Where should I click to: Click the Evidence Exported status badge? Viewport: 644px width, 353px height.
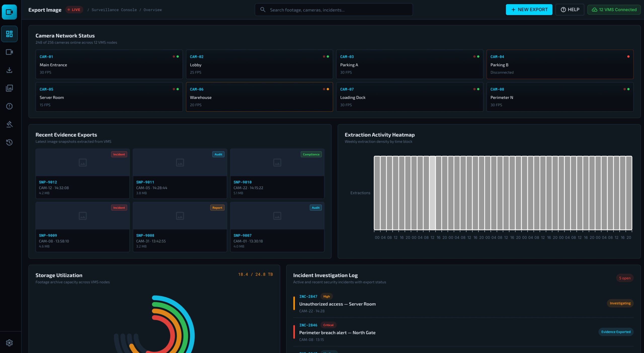(616, 332)
